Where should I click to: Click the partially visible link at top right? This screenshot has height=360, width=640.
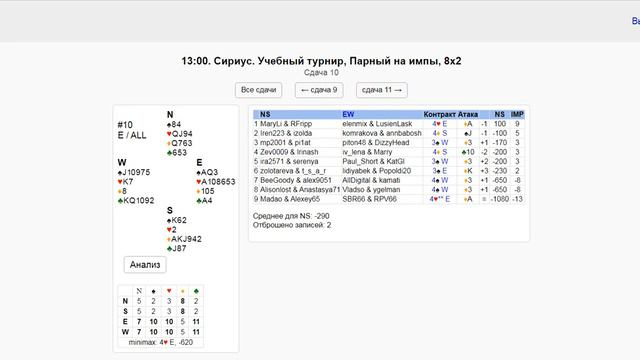pos(636,21)
